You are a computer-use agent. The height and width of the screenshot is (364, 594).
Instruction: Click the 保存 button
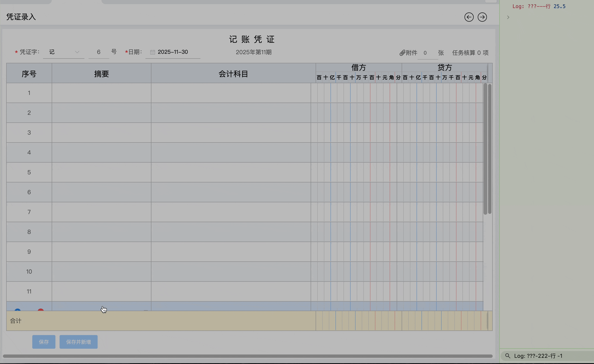(44, 342)
